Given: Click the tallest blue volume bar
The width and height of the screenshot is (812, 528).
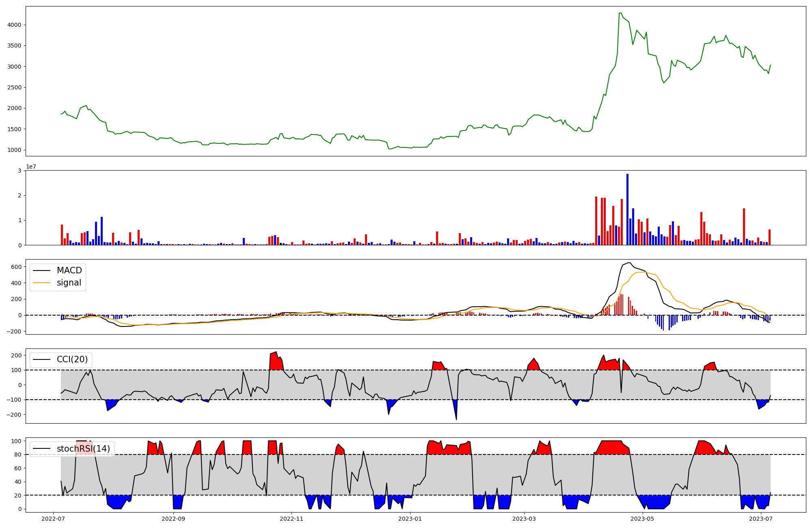Looking at the screenshot, I should tap(627, 209).
